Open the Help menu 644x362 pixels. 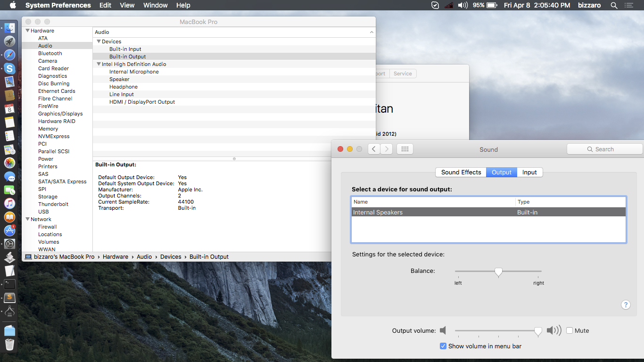point(183,5)
